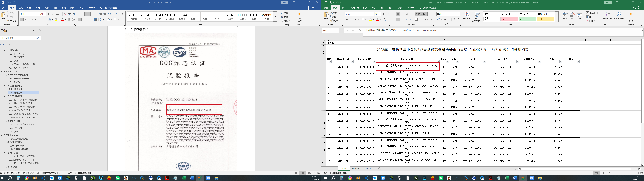Apply subscript formatting in Word
The height and width of the screenshot is (181, 644).
[40, 20]
